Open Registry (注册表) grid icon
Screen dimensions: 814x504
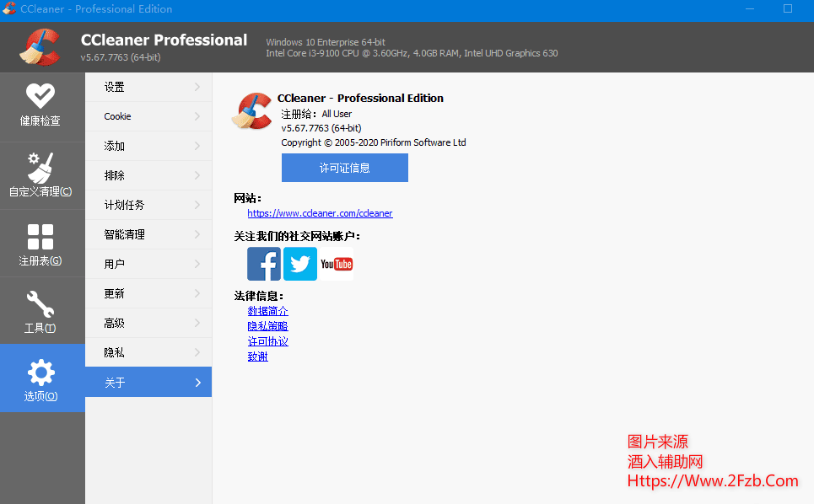click(x=40, y=237)
